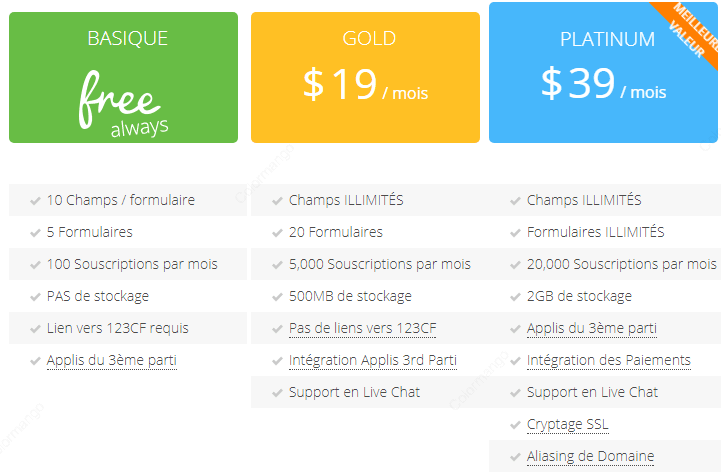Pick the blue PLATINUM $39 plan card
The height and width of the screenshot is (473, 721).
(x=603, y=73)
